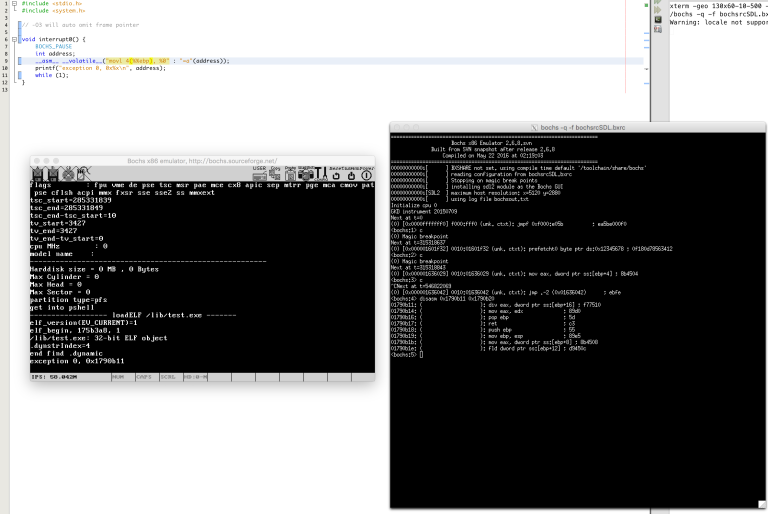Click the Reset button in Bochs toolbar
Viewport: 768px width, 514px height.
336,173
